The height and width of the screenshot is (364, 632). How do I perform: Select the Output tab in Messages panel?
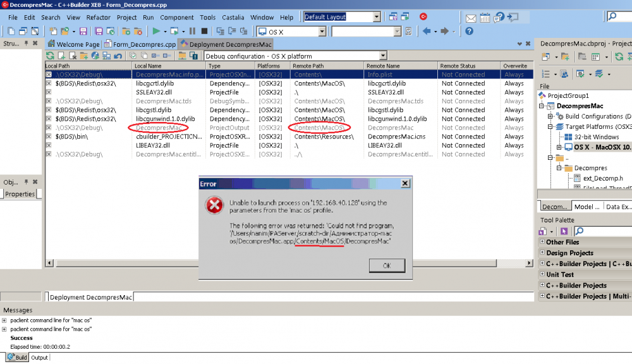click(x=39, y=358)
